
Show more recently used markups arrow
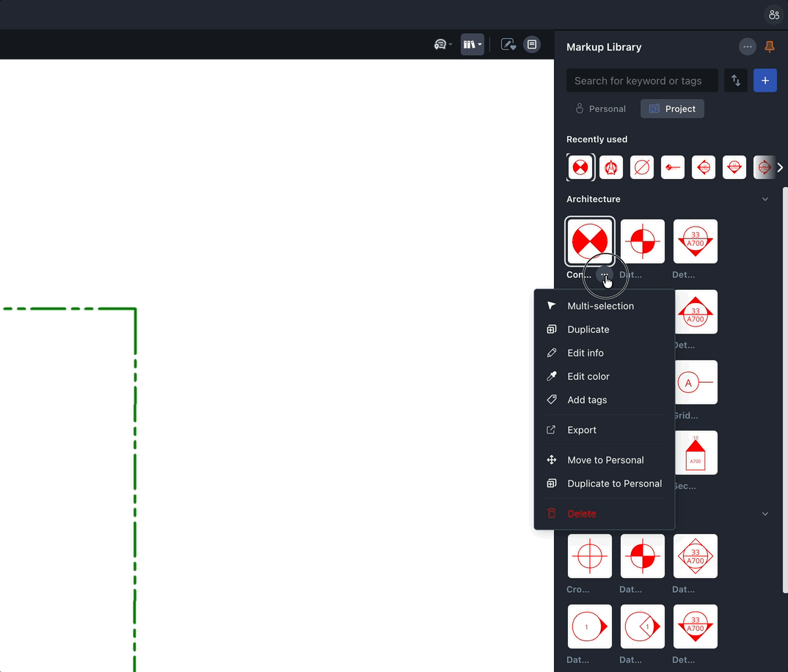click(x=779, y=167)
